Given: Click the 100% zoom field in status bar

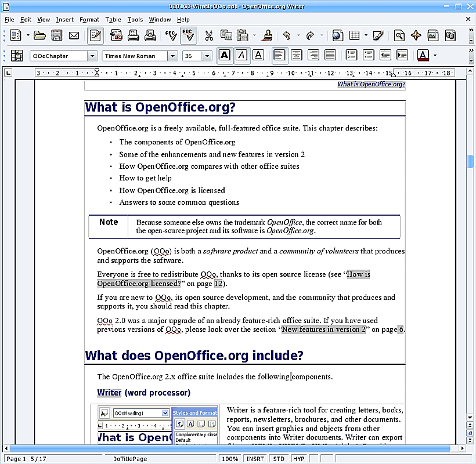Looking at the screenshot, I should coord(230,458).
